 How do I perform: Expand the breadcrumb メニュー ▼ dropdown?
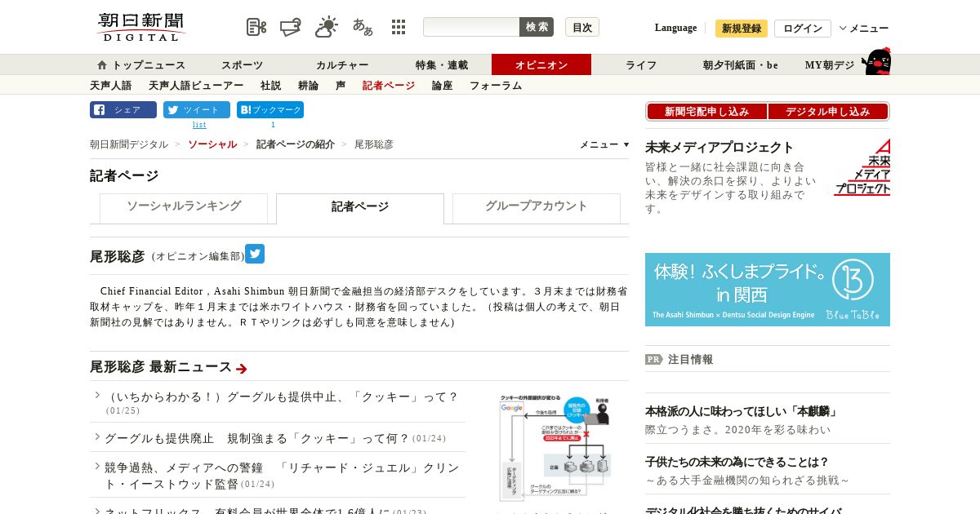(604, 144)
